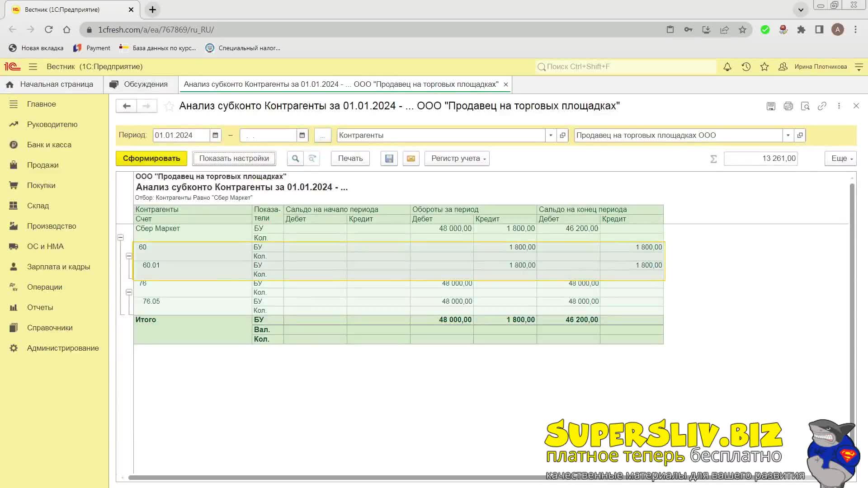Image resolution: width=868 pixels, height=488 pixels.
Task: Open history clock icon in 1C header
Action: 746,67
